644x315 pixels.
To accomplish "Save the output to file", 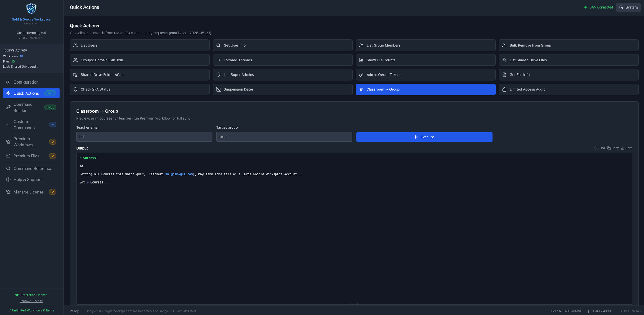I will pyautogui.click(x=626, y=148).
